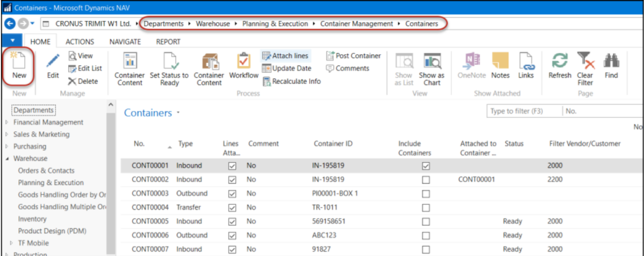This screenshot has width=644, height=256.
Task: Click the forward navigation arrow
Action: (x=22, y=23)
